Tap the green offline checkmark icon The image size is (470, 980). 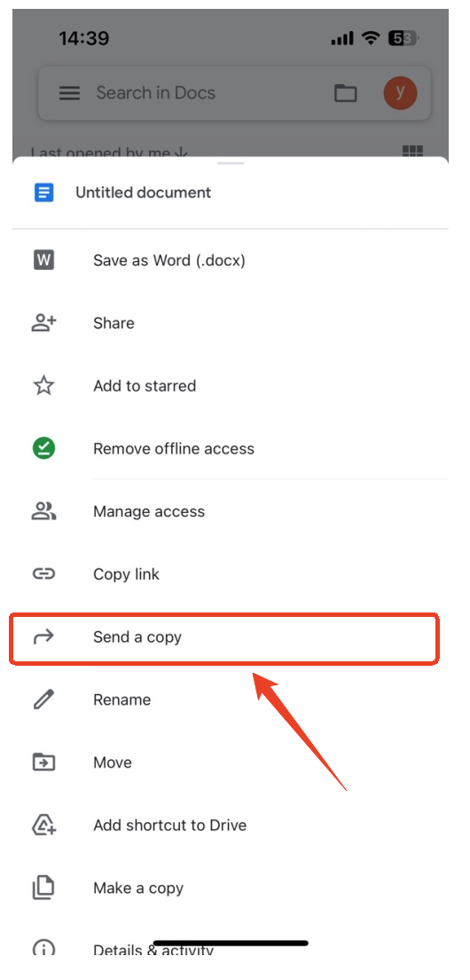(x=43, y=448)
